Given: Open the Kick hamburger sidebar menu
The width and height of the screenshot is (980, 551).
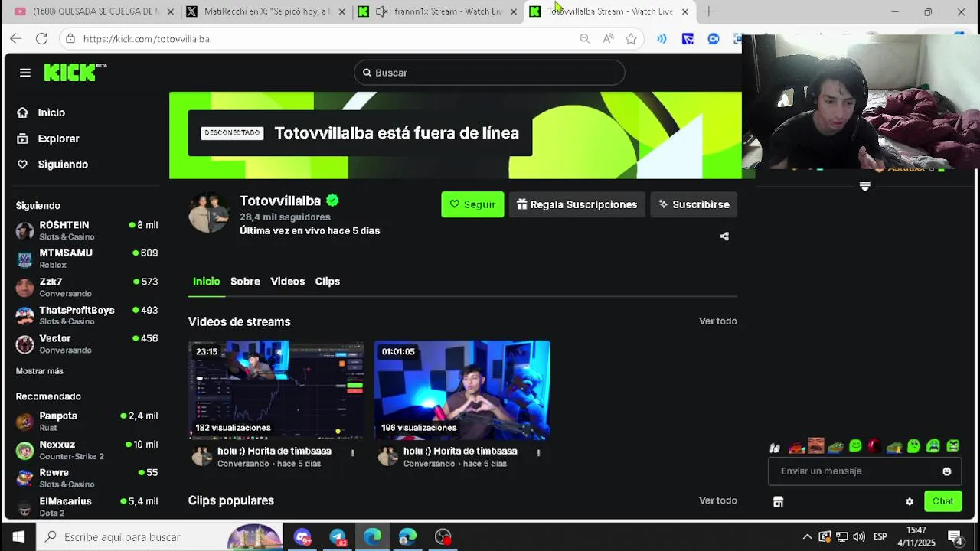Looking at the screenshot, I should 25,73.
